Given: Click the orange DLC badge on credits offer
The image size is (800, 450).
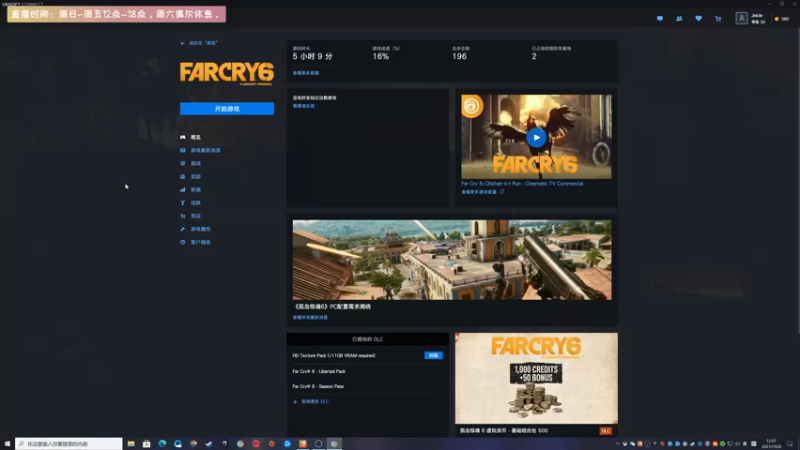Looking at the screenshot, I should [x=606, y=431].
